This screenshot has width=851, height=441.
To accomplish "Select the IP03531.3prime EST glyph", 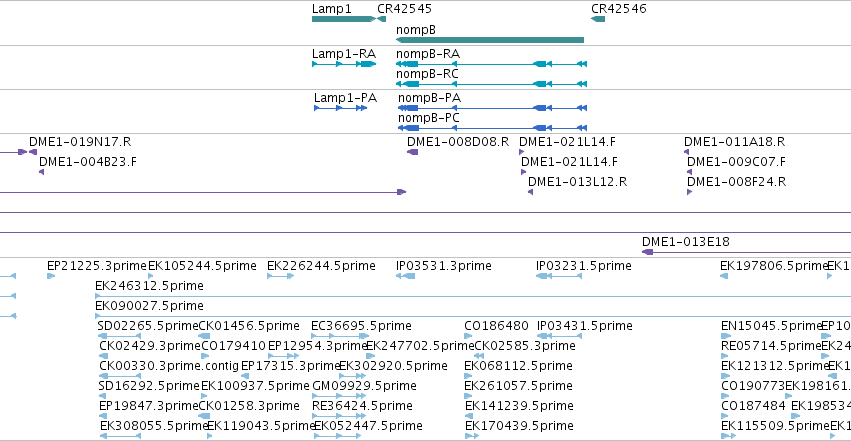I will (x=405, y=276).
